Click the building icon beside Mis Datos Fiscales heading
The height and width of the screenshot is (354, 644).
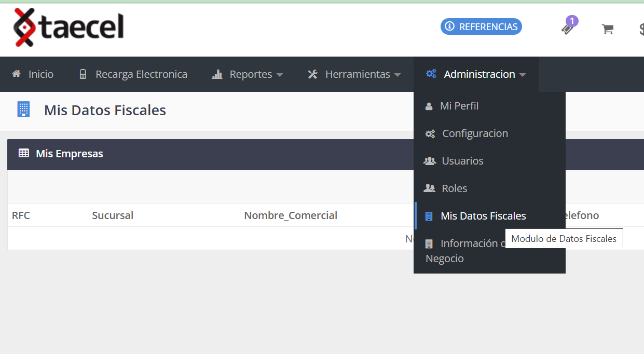click(x=23, y=110)
